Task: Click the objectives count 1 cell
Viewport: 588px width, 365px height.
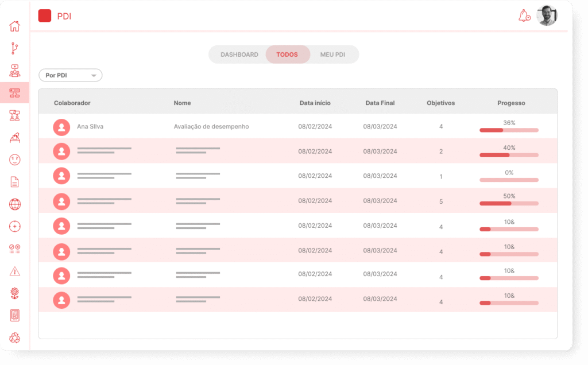Action: pos(441,177)
